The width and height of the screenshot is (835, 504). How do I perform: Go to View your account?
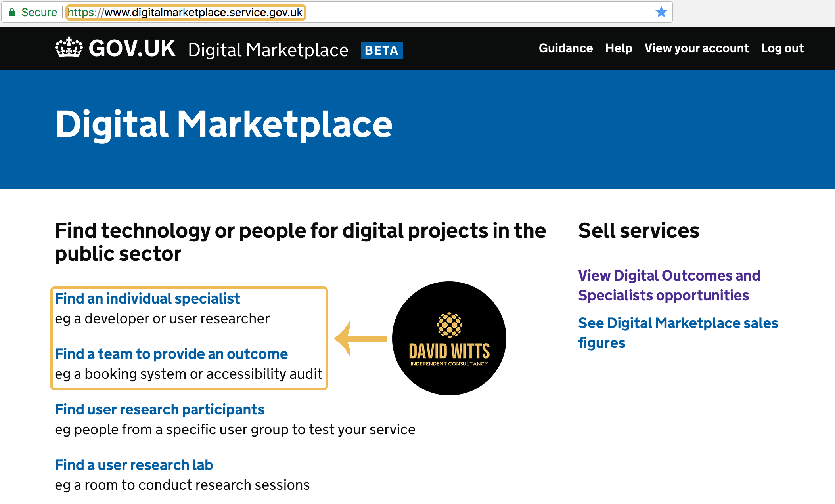[x=696, y=48]
